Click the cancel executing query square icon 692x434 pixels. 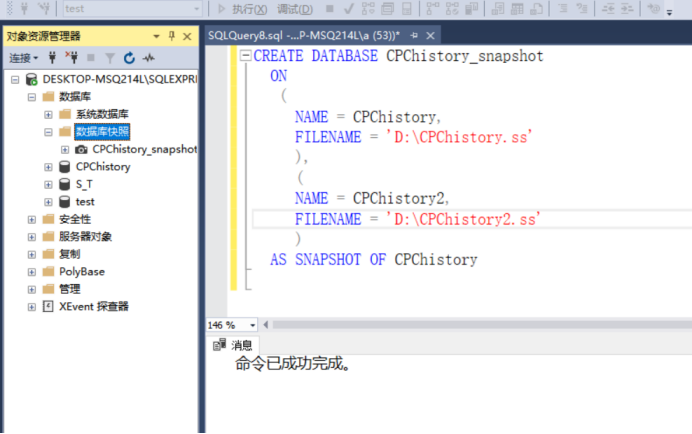point(329,8)
